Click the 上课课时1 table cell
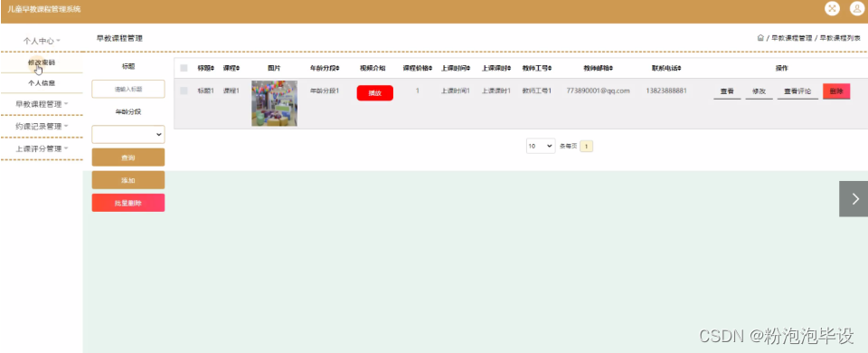Viewport: 868px width, 353px height. [x=496, y=91]
